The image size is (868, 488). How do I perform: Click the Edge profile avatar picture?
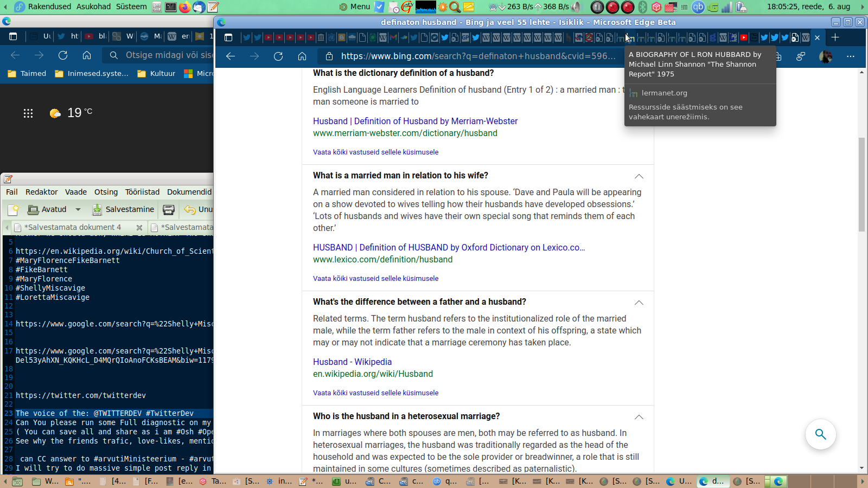coord(826,56)
